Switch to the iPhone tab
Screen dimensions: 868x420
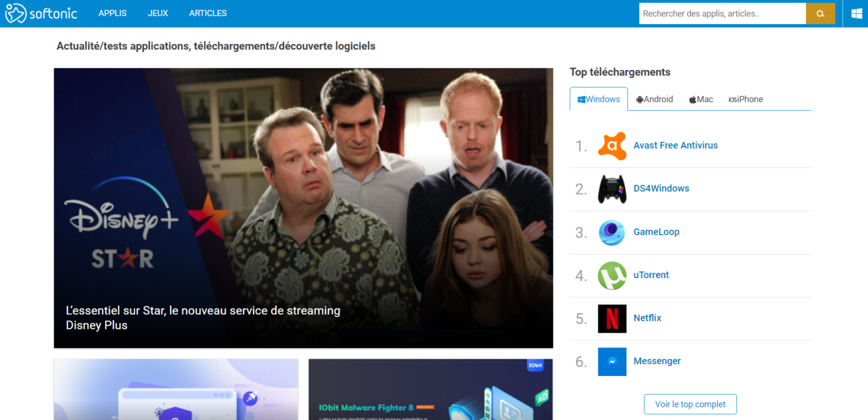pyautogui.click(x=746, y=99)
